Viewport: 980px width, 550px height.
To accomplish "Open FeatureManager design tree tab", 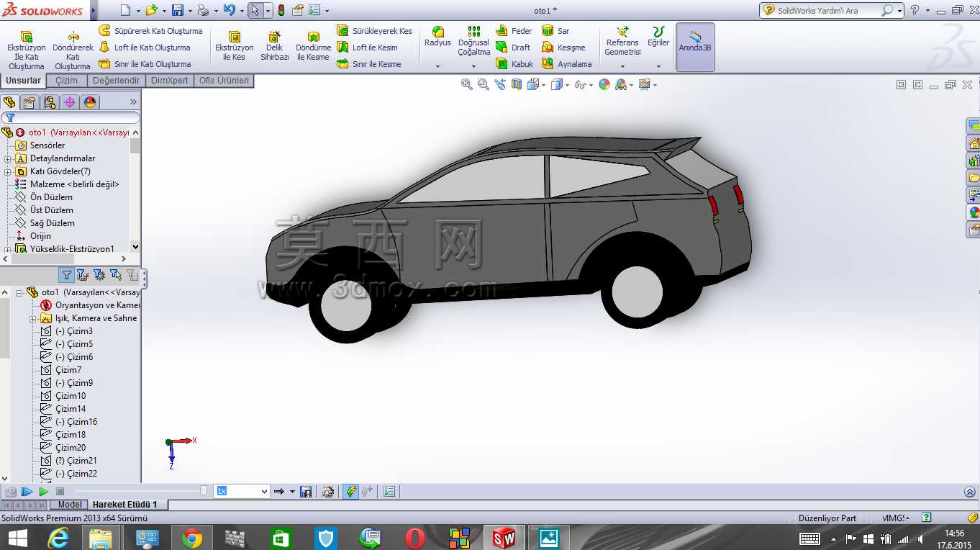I will point(9,102).
